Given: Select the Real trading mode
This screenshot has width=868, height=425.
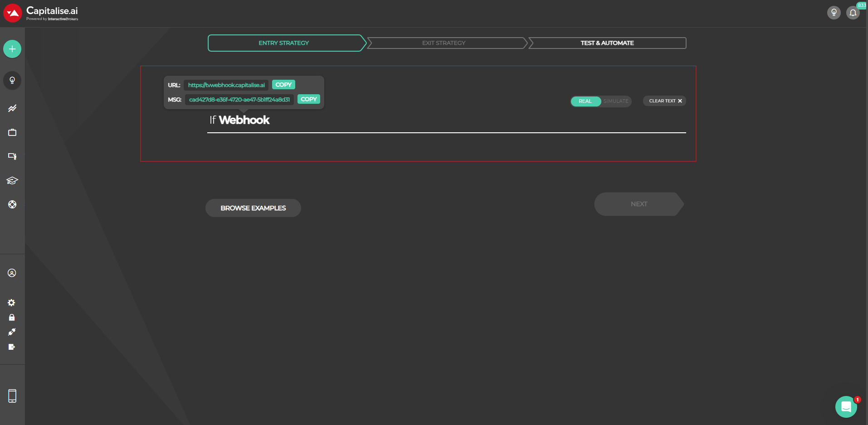Looking at the screenshot, I should coord(585,101).
